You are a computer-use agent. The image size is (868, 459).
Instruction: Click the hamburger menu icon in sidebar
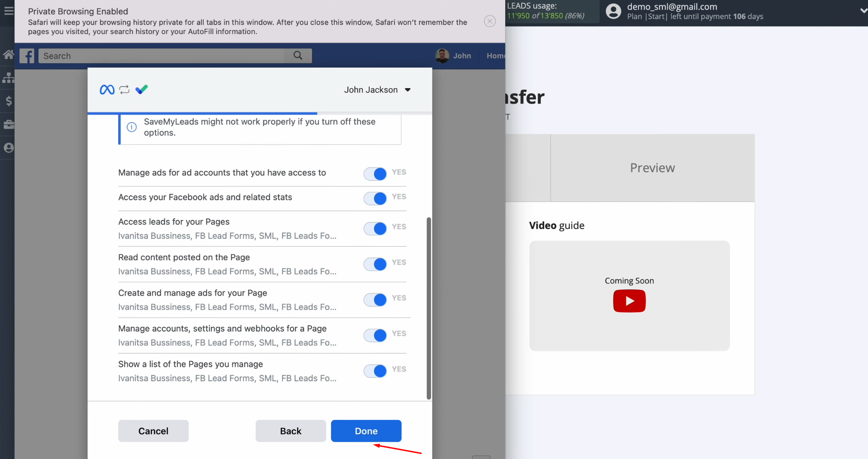coord(9,10)
